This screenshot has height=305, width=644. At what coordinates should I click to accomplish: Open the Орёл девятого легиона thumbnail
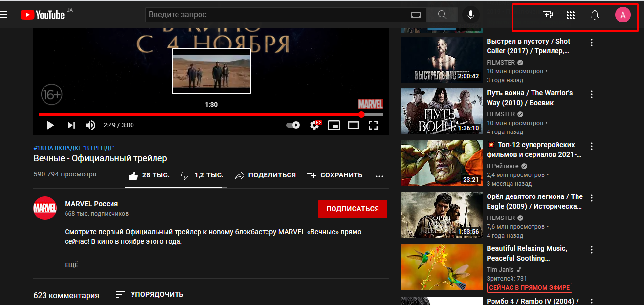click(x=442, y=215)
